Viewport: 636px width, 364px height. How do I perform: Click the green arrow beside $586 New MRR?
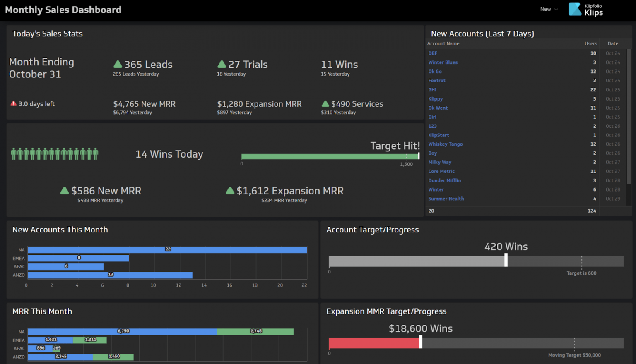point(64,191)
